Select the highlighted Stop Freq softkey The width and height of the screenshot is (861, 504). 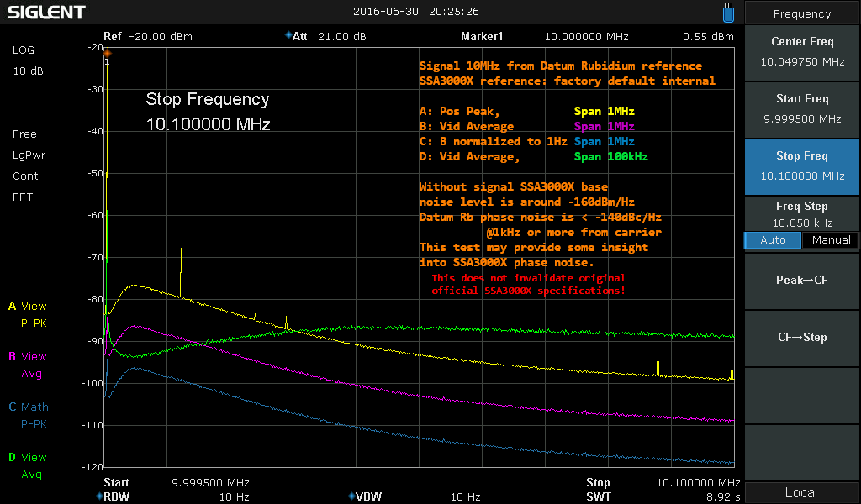802,165
